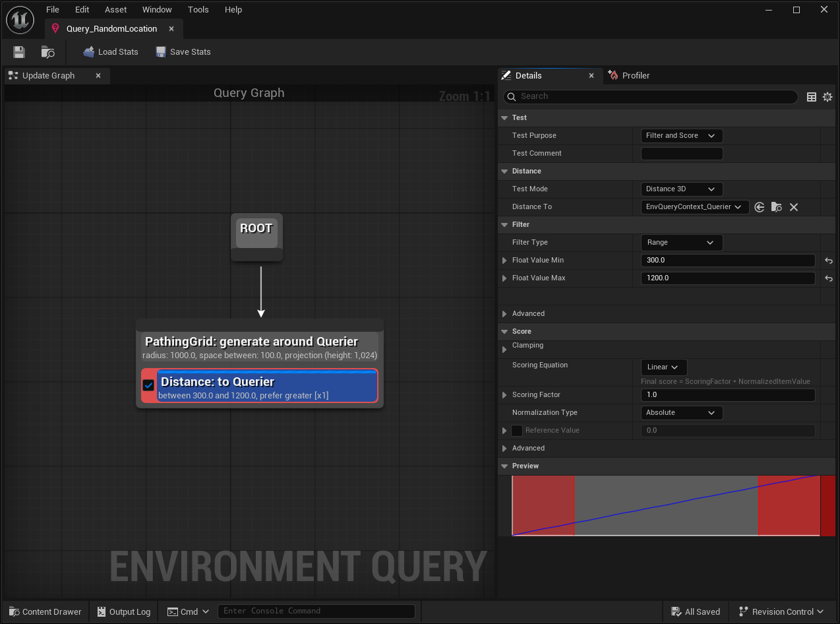Open the Content Drawer
This screenshot has height=624, width=840.
coord(45,611)
